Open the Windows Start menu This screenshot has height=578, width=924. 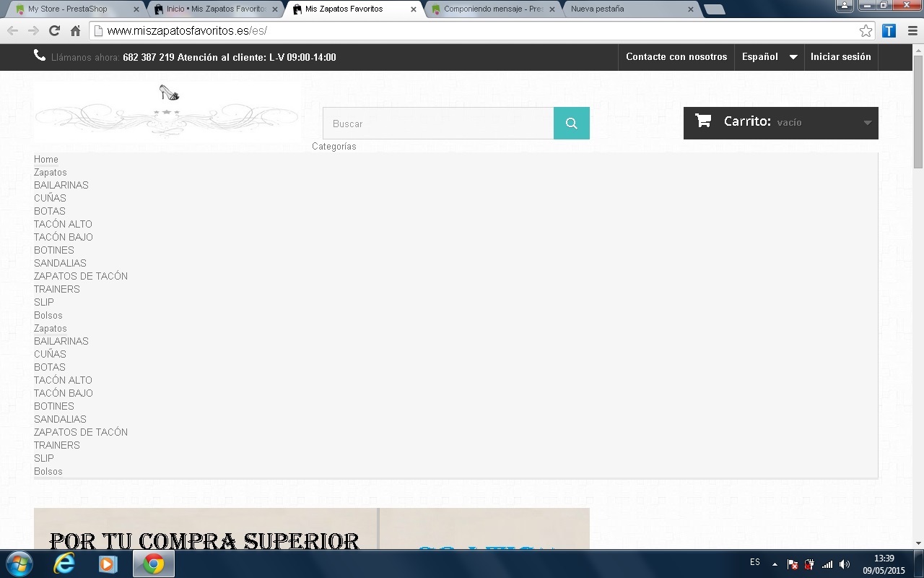pos(19,564)
